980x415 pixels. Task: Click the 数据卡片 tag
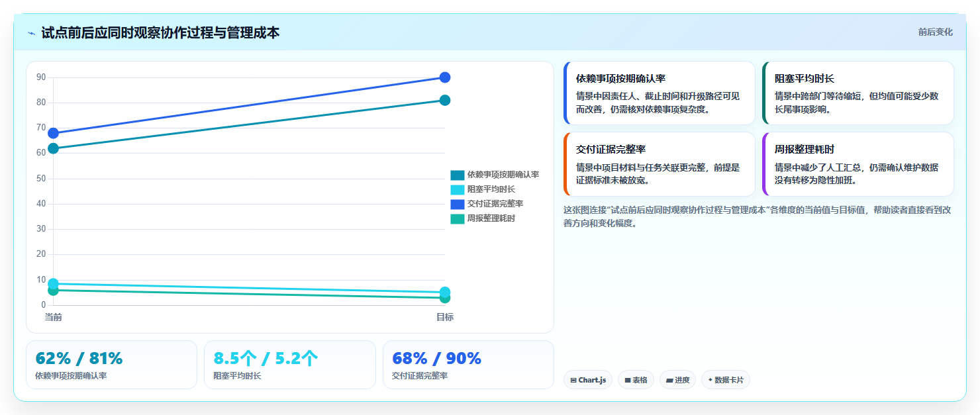[x=726, y=380]
